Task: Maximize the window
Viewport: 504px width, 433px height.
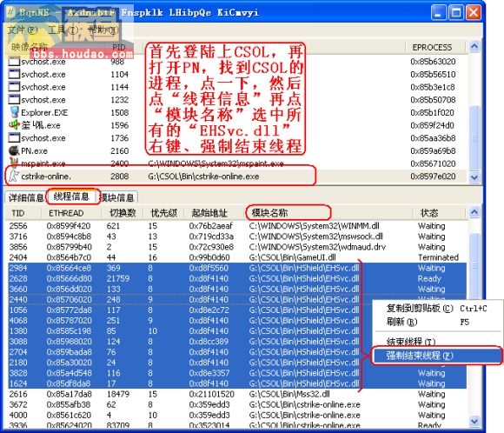Action: coord(456,12)
